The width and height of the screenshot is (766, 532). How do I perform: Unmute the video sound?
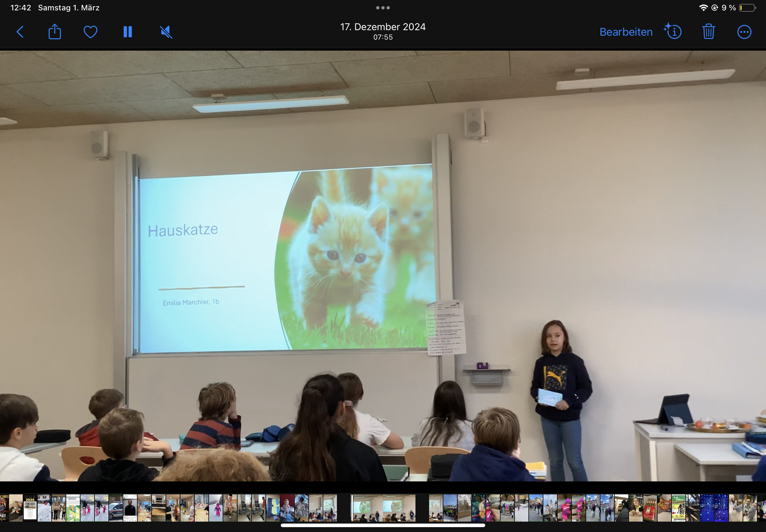[166, 32]
